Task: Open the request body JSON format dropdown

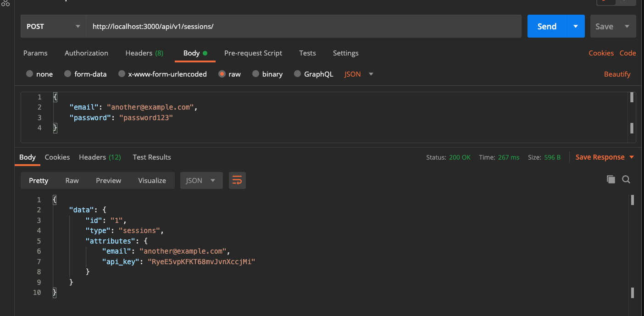Action: [359, 74]
